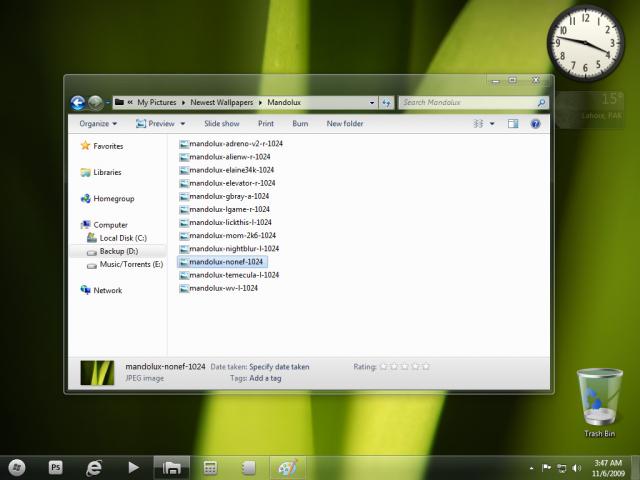Open the recent locations arrow beside Forward
The image size is (640, 480).
(x=107, y=103)
